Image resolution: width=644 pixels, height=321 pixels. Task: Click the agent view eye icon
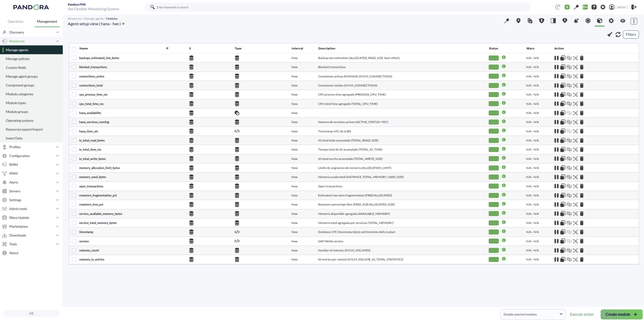coord(623,21)
